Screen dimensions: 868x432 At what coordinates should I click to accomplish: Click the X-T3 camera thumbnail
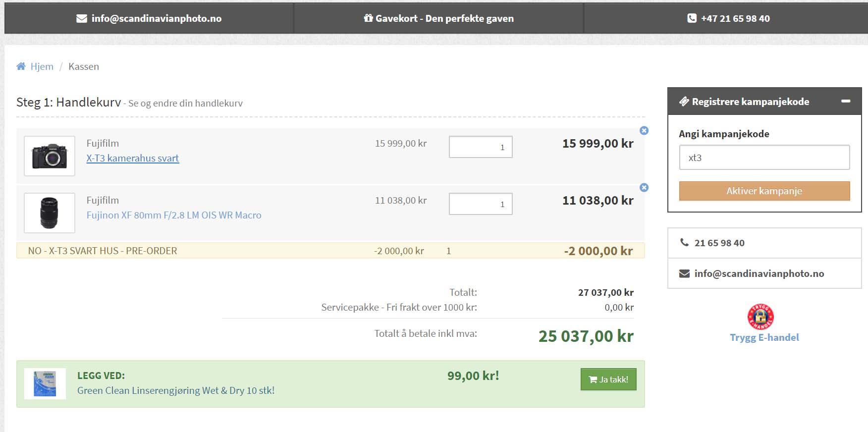[x=50, y=156]
